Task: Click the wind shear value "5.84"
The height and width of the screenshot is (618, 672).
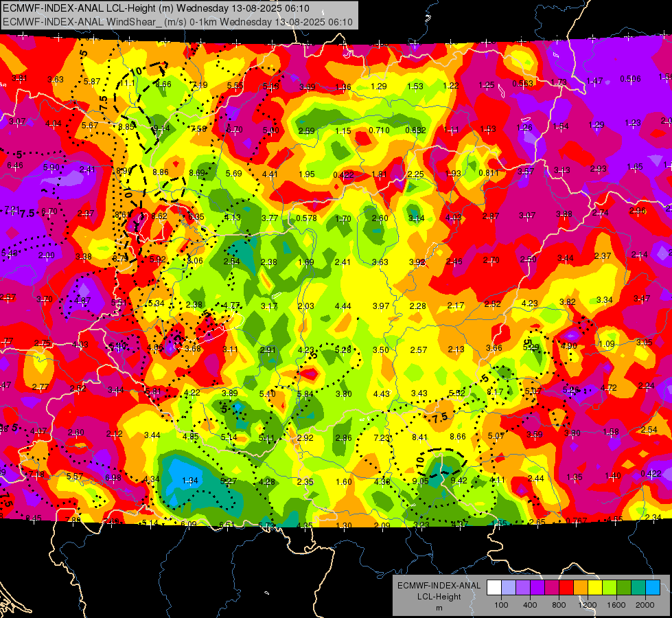Action: coord(305,393)
